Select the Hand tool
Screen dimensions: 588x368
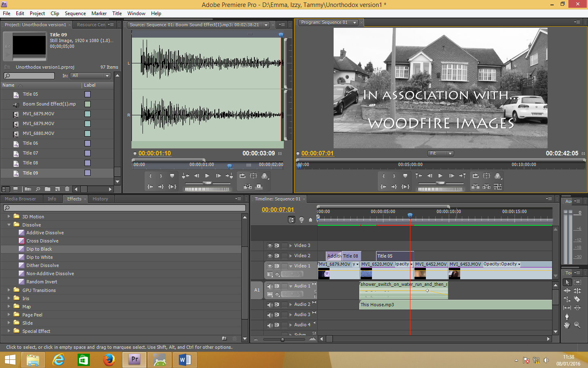point(567,325)
